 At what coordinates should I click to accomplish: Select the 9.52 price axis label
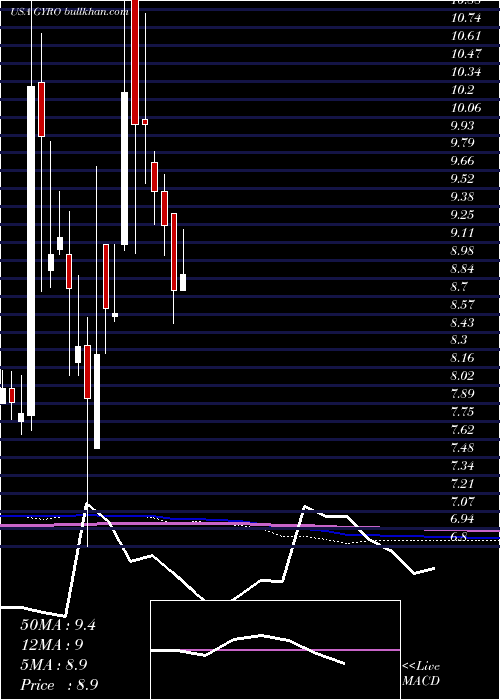pos(462,179)
